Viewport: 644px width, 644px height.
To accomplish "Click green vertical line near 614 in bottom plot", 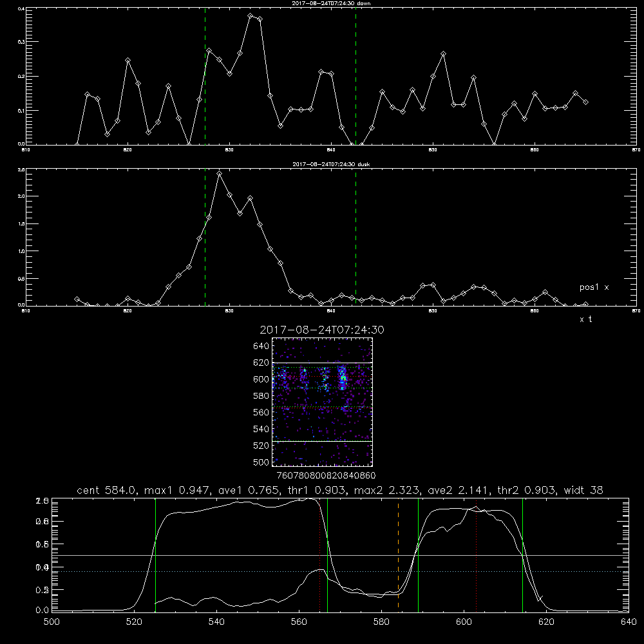I will pos(522,554).
